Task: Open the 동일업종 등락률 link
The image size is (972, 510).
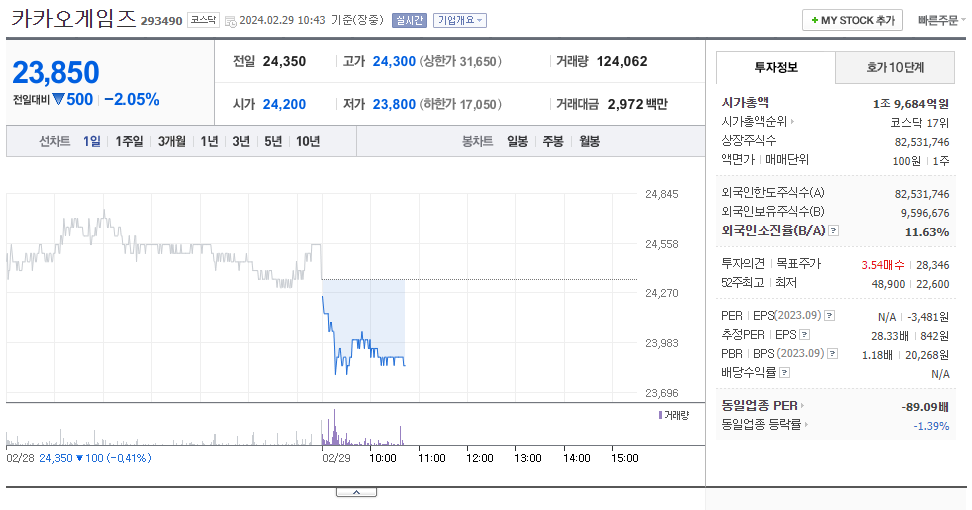Action: point(761,424)
